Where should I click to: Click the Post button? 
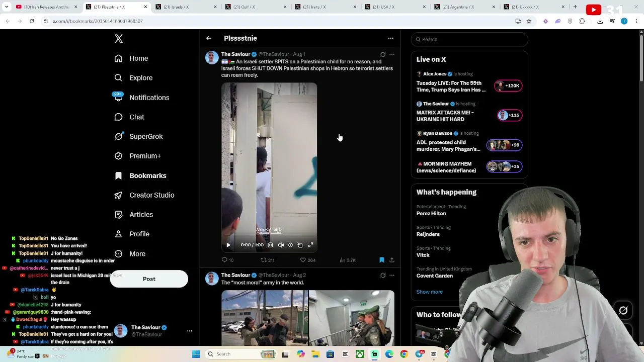(x=149, y=279)
